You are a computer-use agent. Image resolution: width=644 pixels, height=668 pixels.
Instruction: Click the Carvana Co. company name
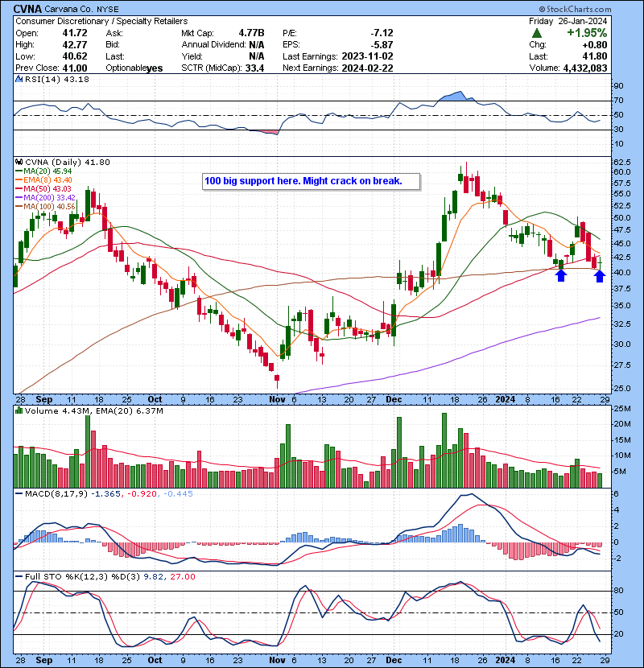click(70, 9)
